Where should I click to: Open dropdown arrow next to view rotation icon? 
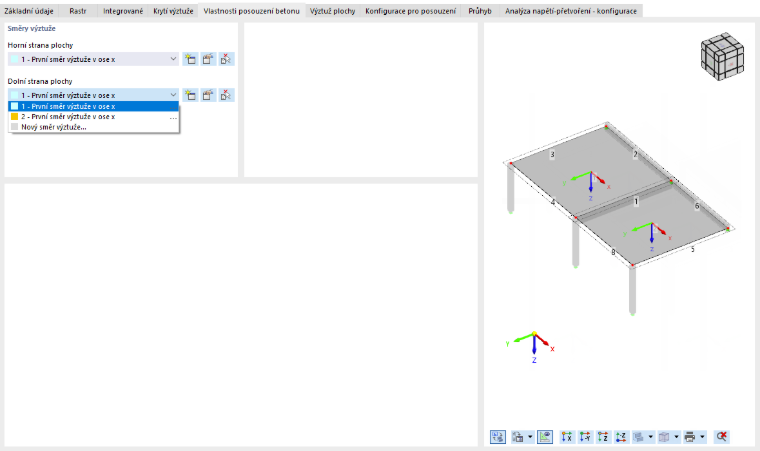coord(530,437)
